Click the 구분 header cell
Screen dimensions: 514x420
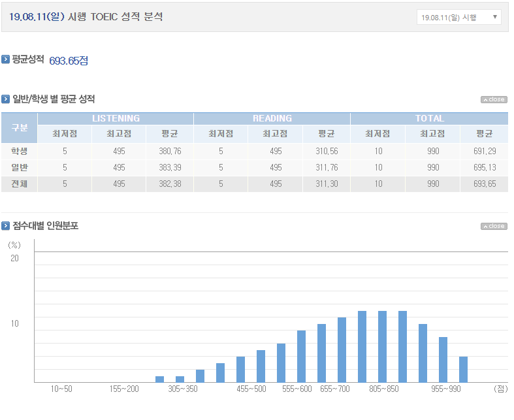click(x=20, y=127)
